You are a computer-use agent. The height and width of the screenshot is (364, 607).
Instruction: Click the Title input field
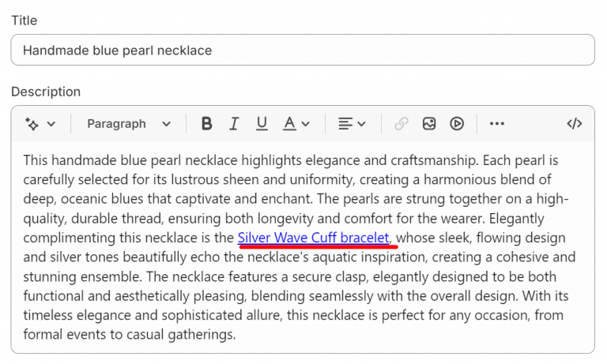click(303, 51)
